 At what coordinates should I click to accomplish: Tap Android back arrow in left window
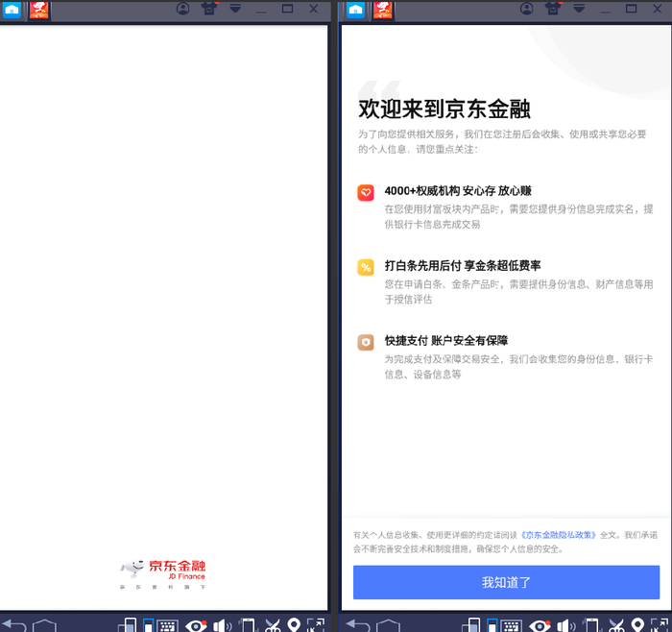pyautogui.click(x=14, y=625)
